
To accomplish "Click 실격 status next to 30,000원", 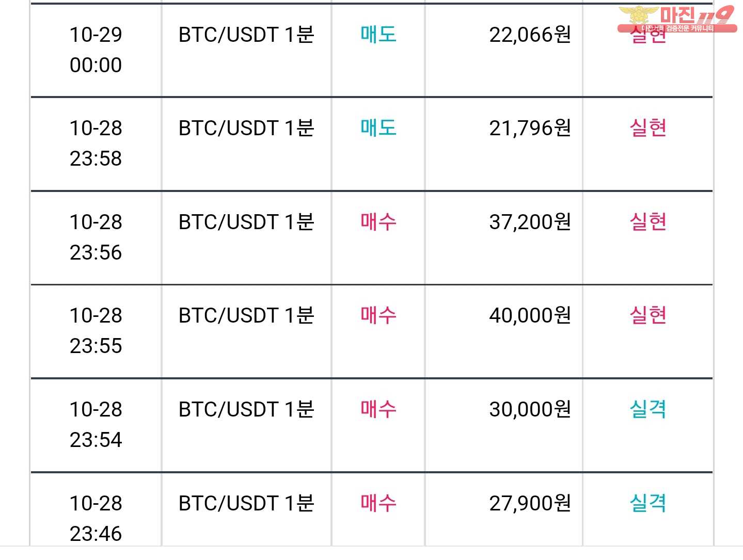I will (x=648, y=409).
